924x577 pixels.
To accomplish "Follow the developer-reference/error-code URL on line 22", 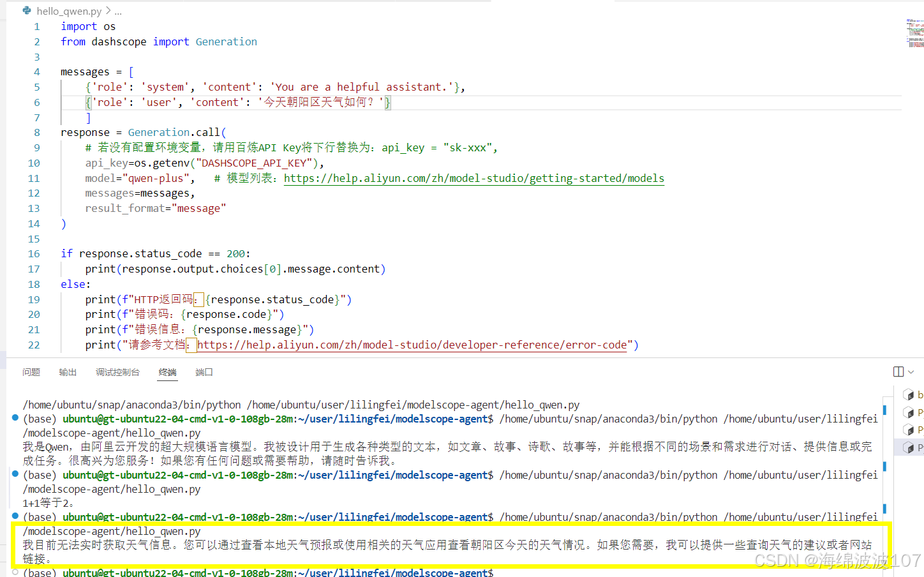I will point(412,345).
